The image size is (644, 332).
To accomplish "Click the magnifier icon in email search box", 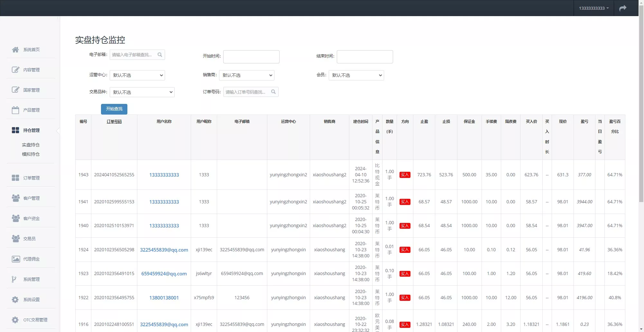I will 160,55.
